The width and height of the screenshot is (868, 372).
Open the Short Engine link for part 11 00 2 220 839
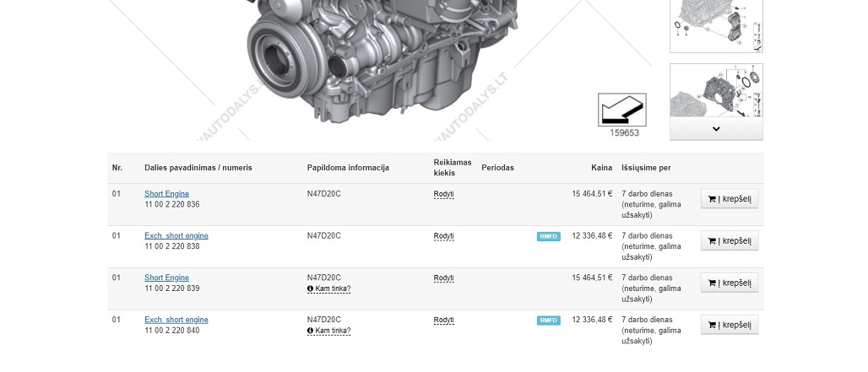(x=166, y=278)
